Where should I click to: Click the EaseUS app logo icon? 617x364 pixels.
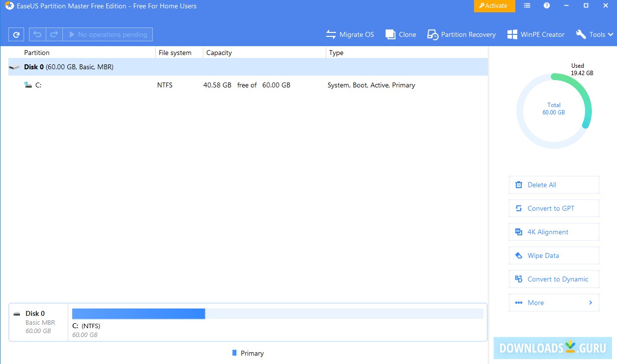(x=9, y=6)
